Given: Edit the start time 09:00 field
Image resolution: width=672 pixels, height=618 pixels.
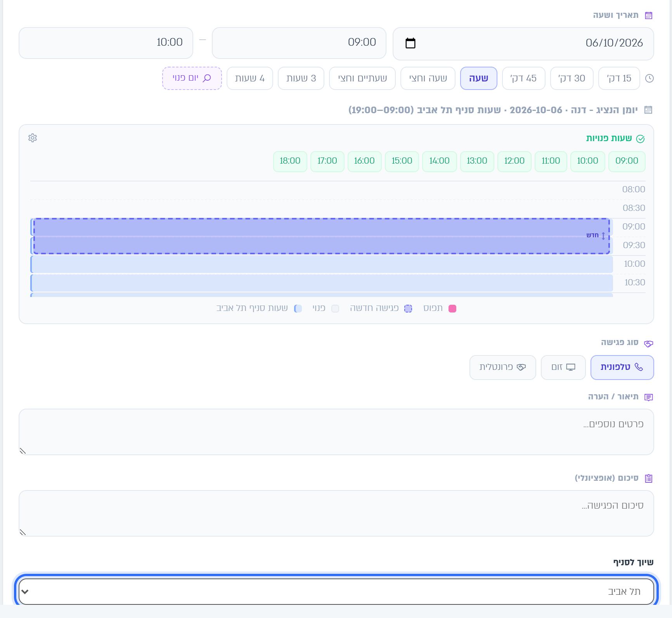Looking at the screenshot, I should click(x=299, y=43).
